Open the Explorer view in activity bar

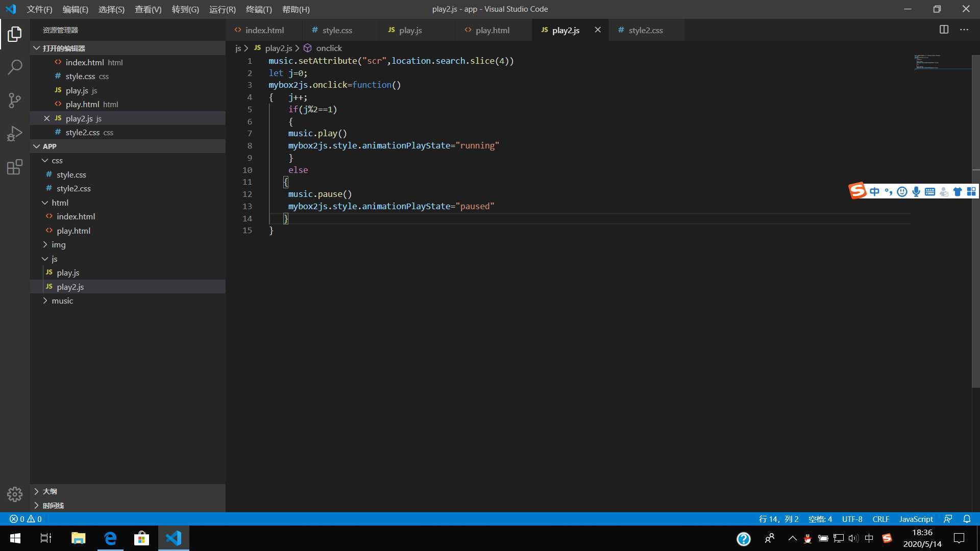15,34
